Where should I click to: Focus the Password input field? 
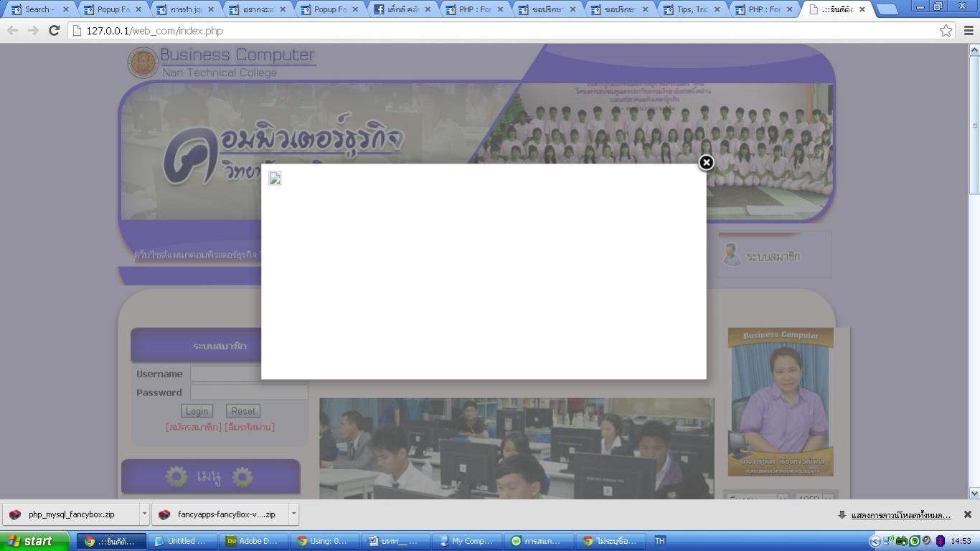pyautogui.click(x=249, y=392)
